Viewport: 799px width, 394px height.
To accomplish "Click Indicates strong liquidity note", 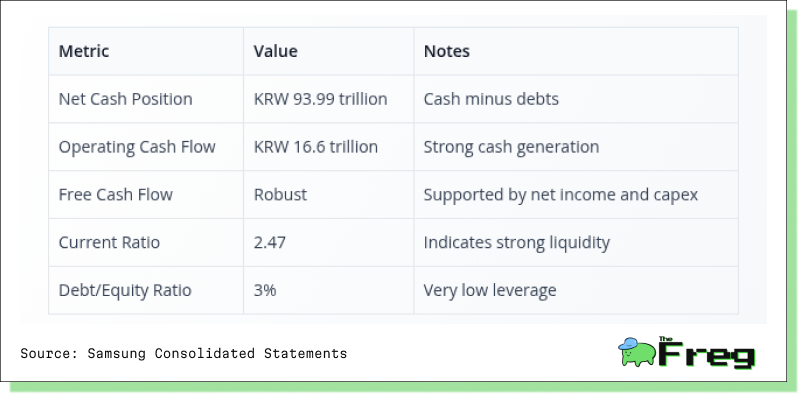I will [517, 243].
